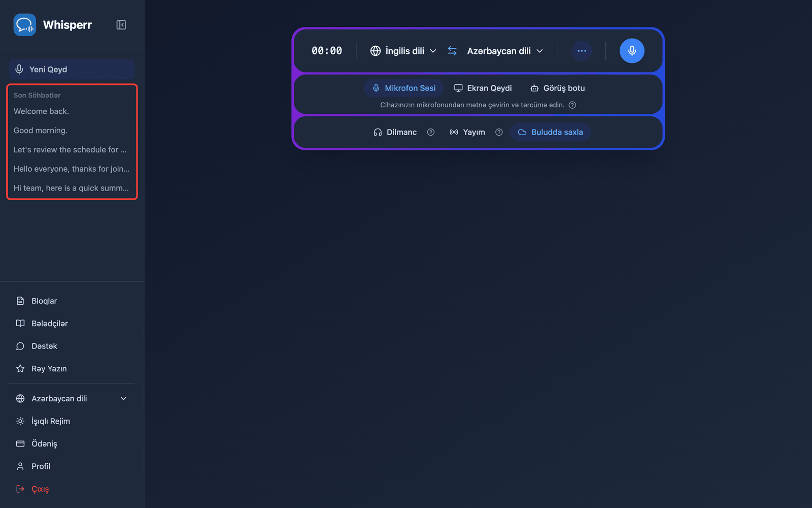The width and height of the screenshot is (812, 508).
Task: Collapse the sidebar panel icon
Action: click(121, 25)
